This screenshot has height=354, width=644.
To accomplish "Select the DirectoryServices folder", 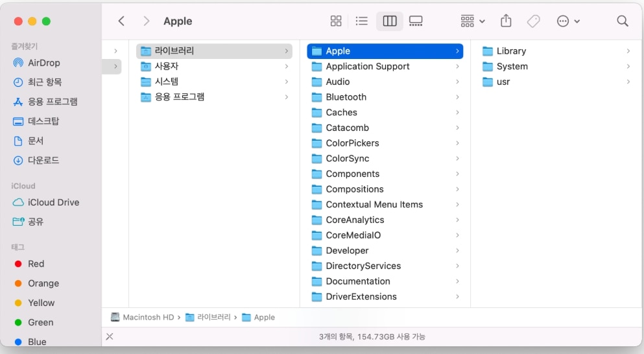I will [385, 266].
